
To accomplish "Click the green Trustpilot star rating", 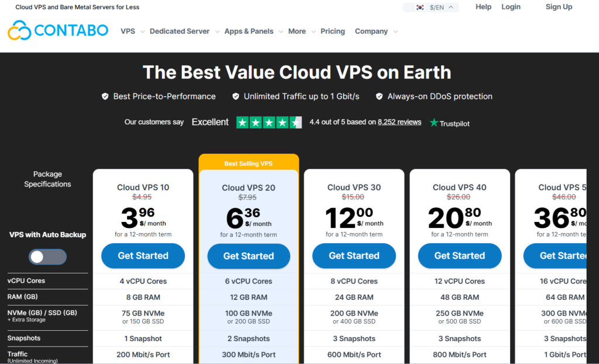I will tap(269, 123).
